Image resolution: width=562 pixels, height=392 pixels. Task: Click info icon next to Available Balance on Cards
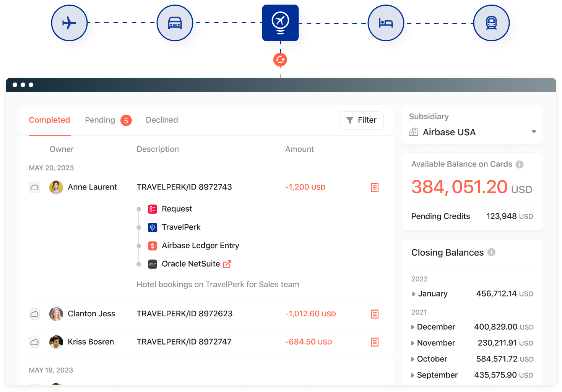coord(520,164)
